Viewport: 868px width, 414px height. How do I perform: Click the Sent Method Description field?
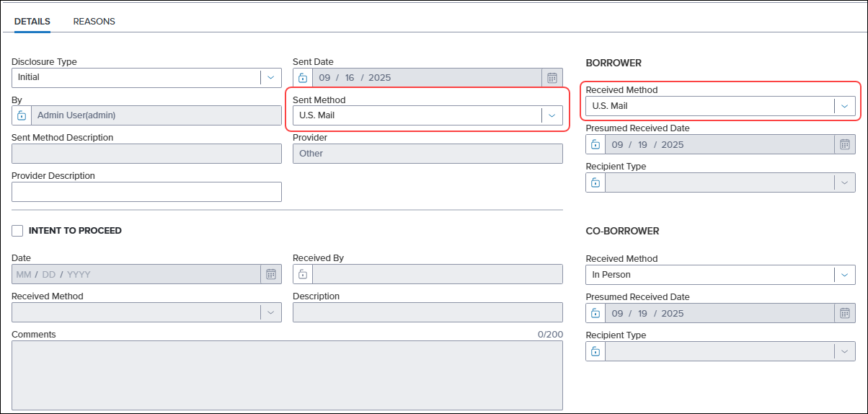tap(146, 154)
